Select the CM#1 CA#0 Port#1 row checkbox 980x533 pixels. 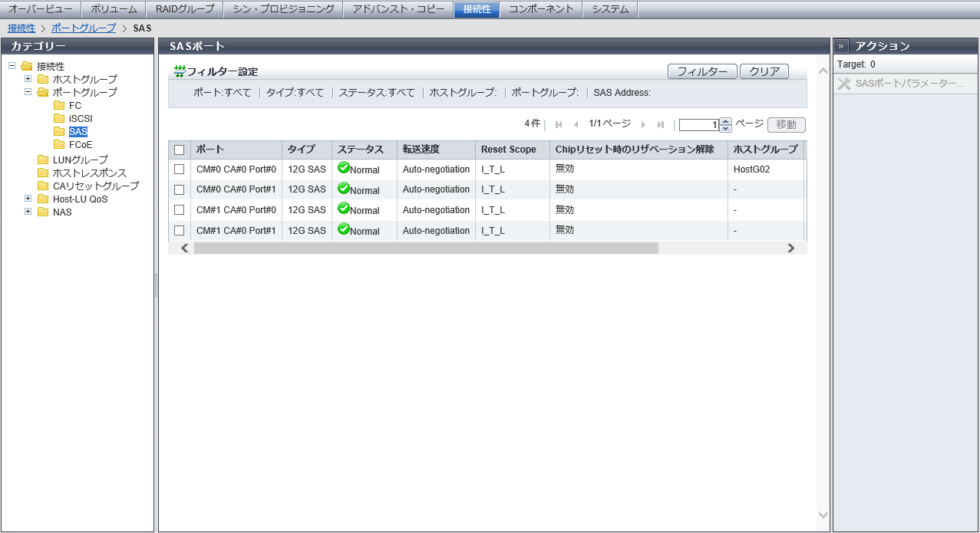coord(179,230)
